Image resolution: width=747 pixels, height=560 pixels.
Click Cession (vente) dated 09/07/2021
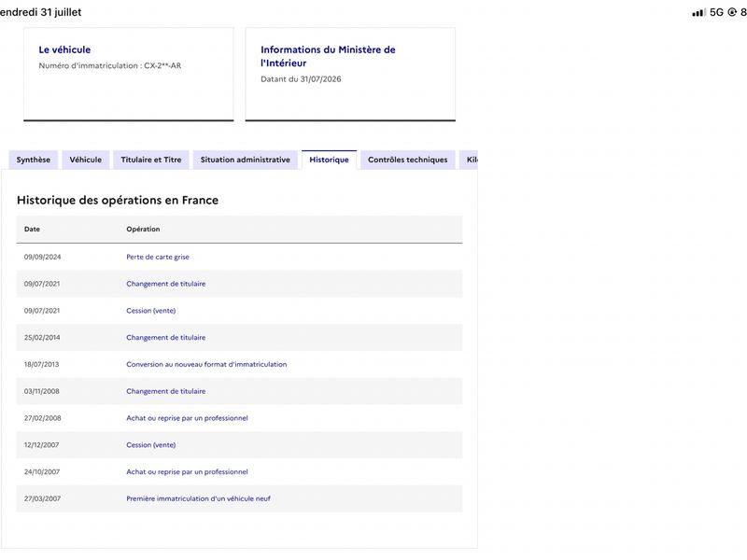pyautogui.click(x=151, y=311)
